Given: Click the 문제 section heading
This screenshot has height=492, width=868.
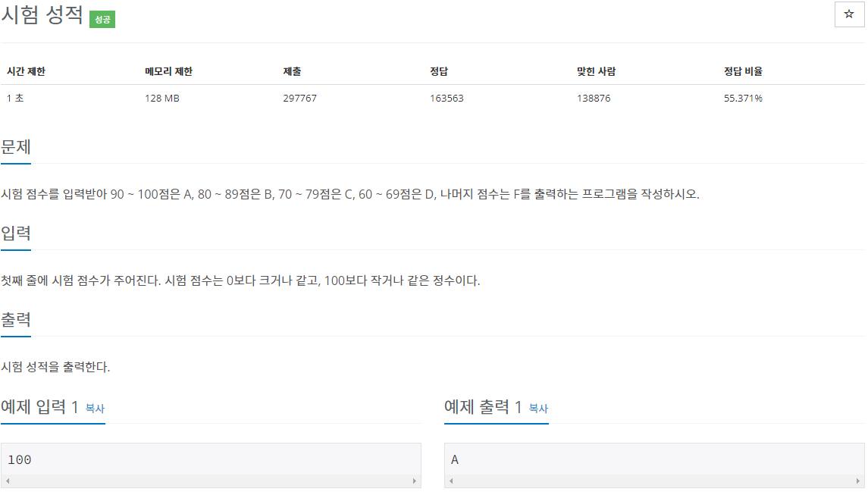Looking at the screenshot, I should [16, 147].
